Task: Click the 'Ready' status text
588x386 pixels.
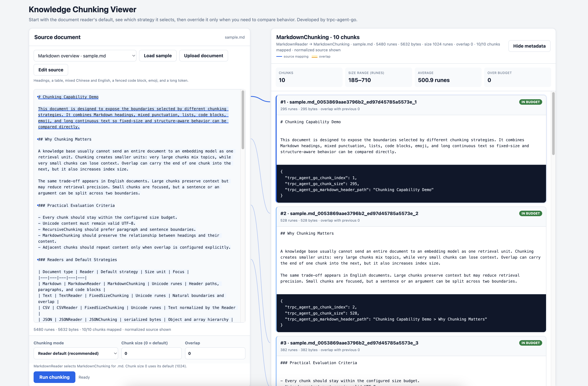Action: click(x=84, y=377)
